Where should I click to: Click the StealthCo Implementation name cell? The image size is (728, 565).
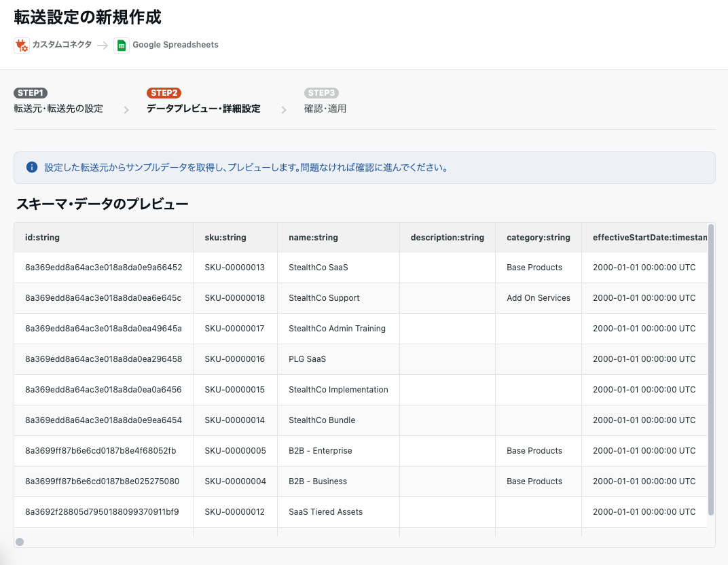coord(338,390)
